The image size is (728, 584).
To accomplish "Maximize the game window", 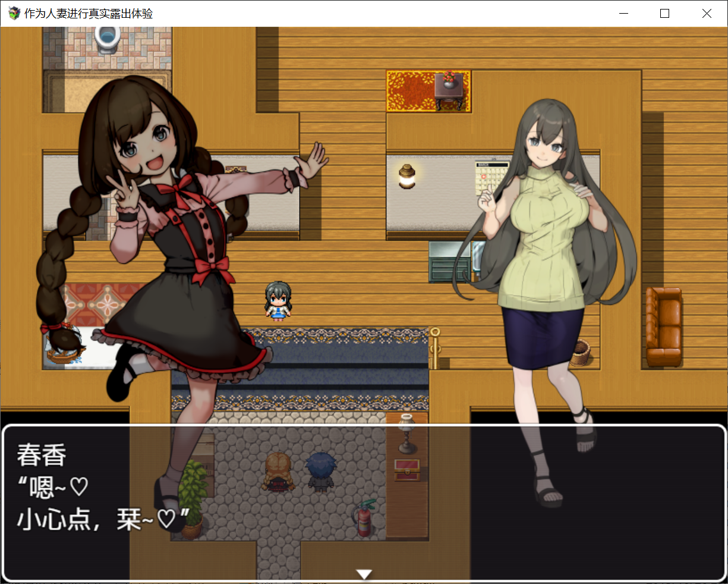I will pyautogui.click(x=664, y=13).
